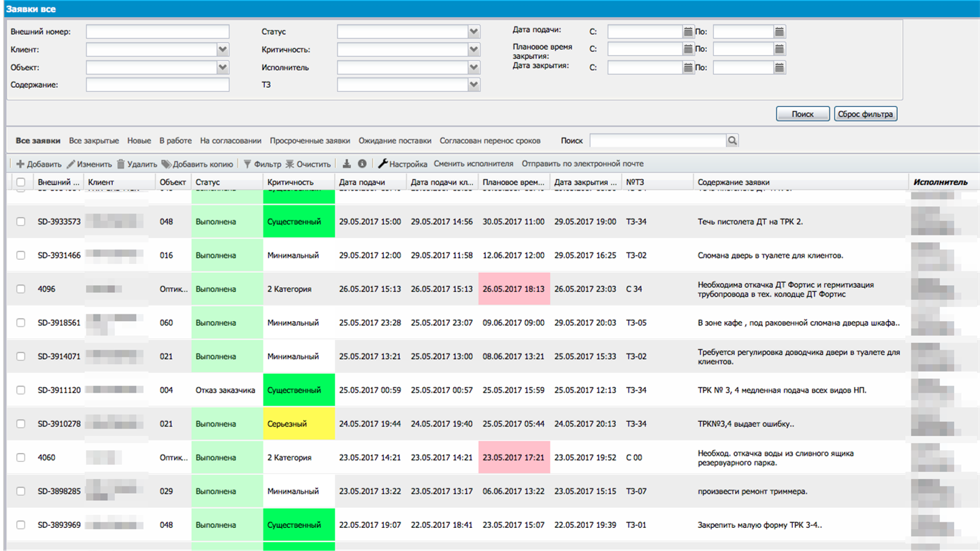Select the Все заявки tab
This screenshot has height=551, width=980.
click(x=38, y=141)
